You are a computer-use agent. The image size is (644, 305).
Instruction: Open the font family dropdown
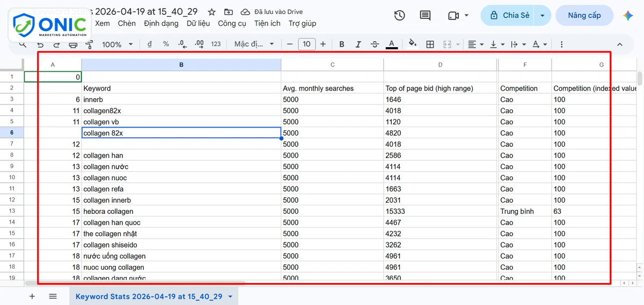coord(254,44)
